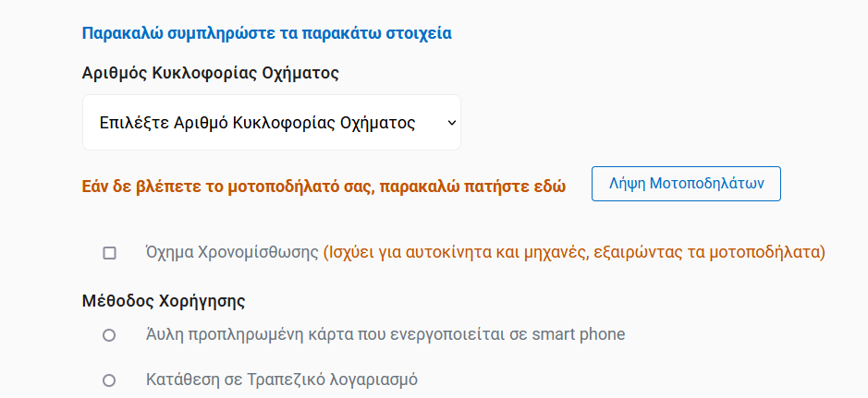Click the label text mentioning smart phone activation
Screen dimensions: 868x398
(385, 334)
